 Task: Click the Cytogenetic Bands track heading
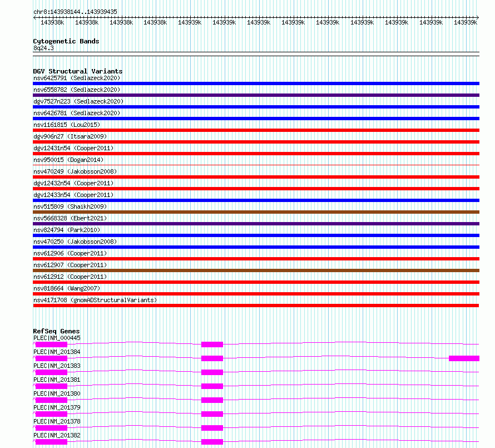pos(66,41)
